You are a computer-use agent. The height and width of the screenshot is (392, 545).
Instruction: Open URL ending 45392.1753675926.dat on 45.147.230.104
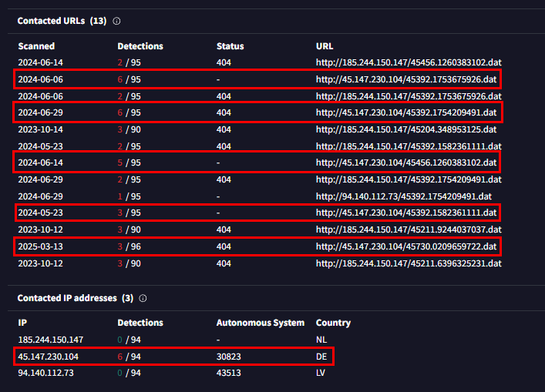click(405, 79)
